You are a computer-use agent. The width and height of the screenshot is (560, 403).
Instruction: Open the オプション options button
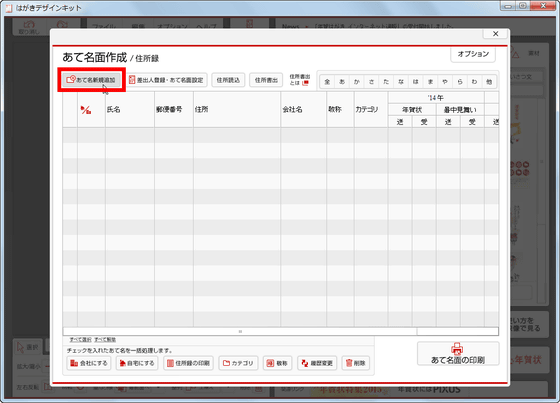pos(473,54)
